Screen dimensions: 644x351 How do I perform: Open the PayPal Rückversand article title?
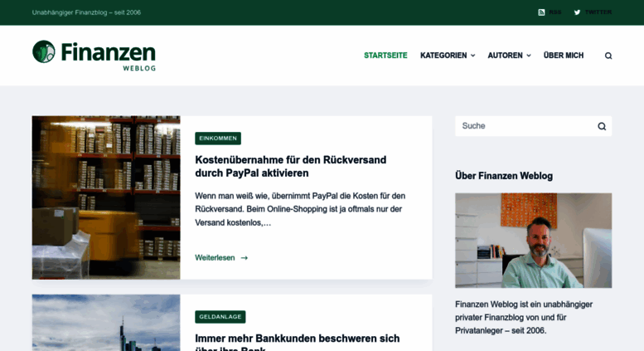[290, 167]
